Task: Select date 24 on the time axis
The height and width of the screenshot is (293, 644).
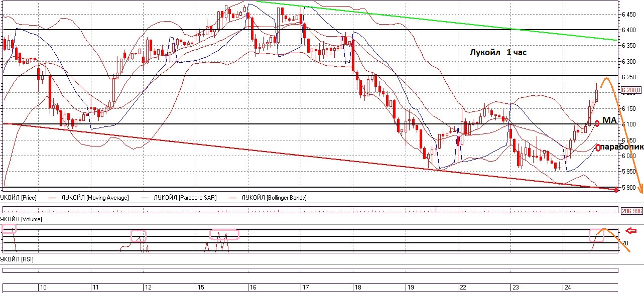Action: coord(567,288)
